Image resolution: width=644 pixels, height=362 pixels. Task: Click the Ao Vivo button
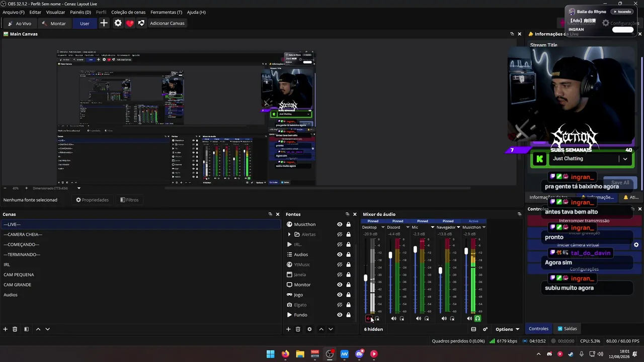pos(20,23)
